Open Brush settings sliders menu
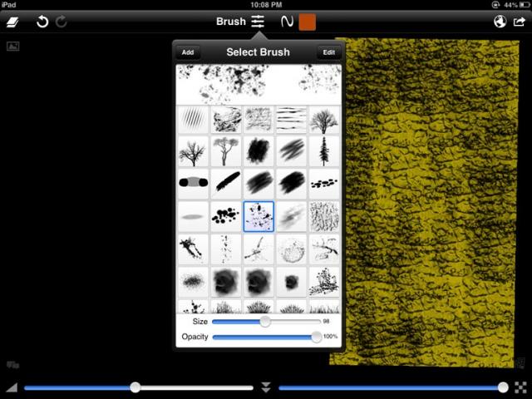Image resolution: width=532 pixels, height=399 pixels. click(x=258, y=22)
